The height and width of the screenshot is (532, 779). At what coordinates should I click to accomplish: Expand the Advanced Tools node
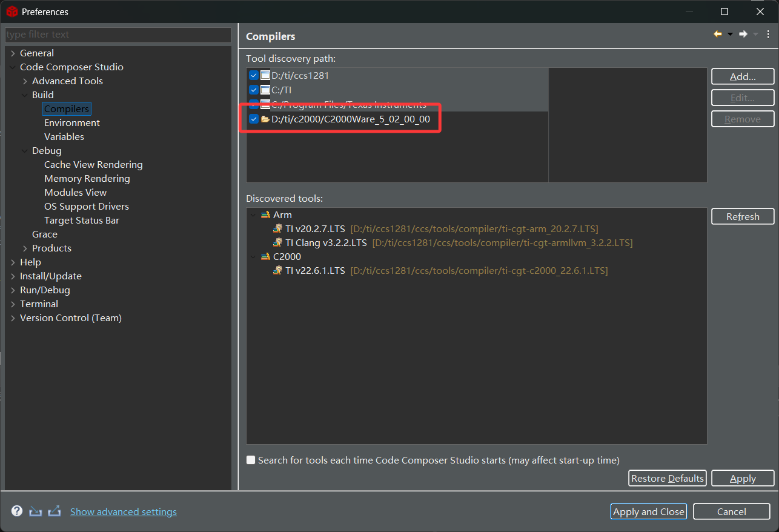click(25, 81)
